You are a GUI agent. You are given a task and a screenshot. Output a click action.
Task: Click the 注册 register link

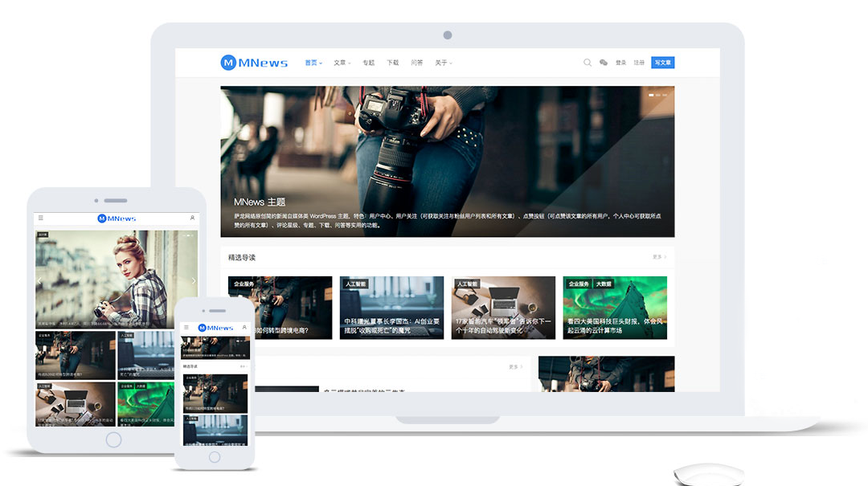coord(639,63)
